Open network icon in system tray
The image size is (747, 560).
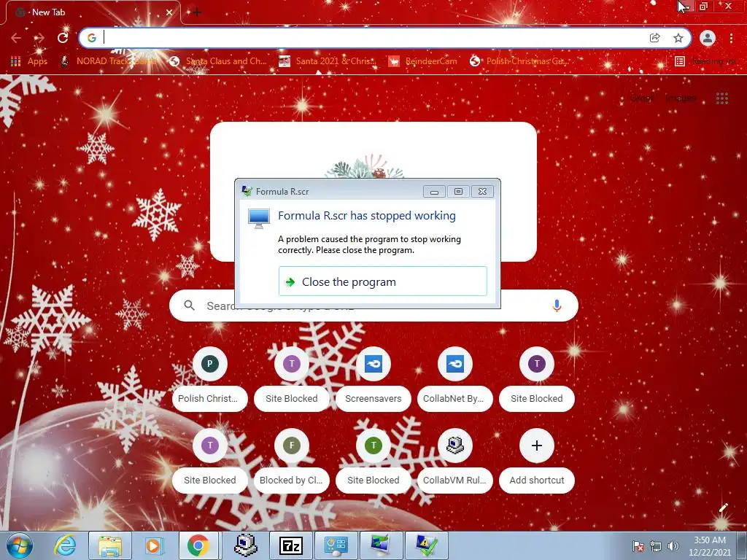coord(656,546)
